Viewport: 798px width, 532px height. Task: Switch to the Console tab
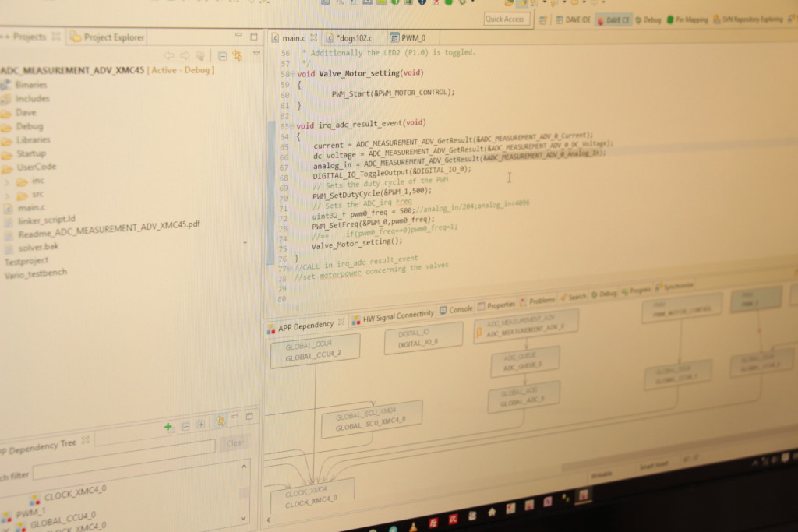point(460,309)
